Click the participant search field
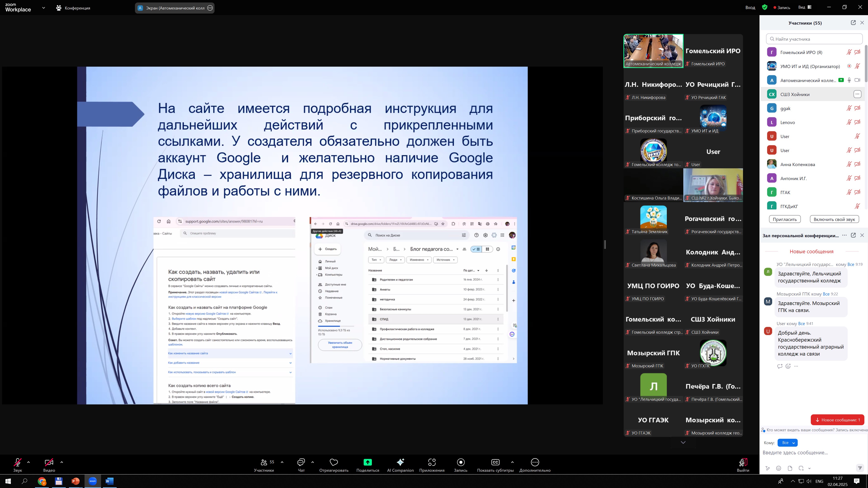This screenshot has width=868, height=488. 814,39
